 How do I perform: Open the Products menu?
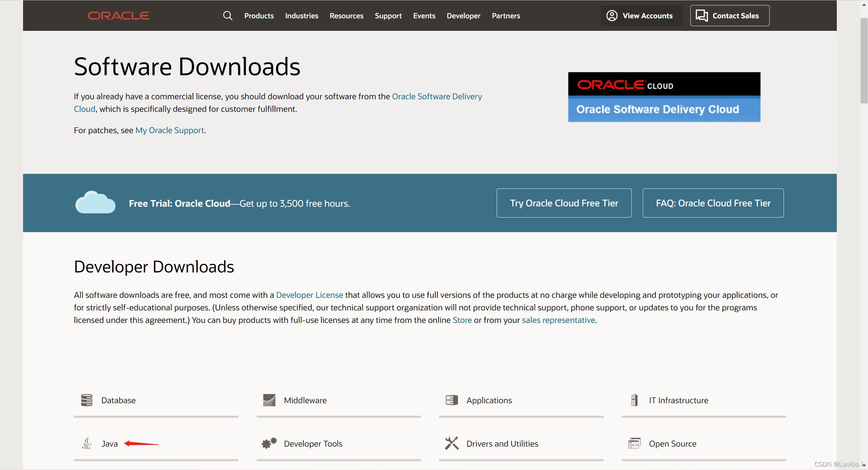point(259,16)
